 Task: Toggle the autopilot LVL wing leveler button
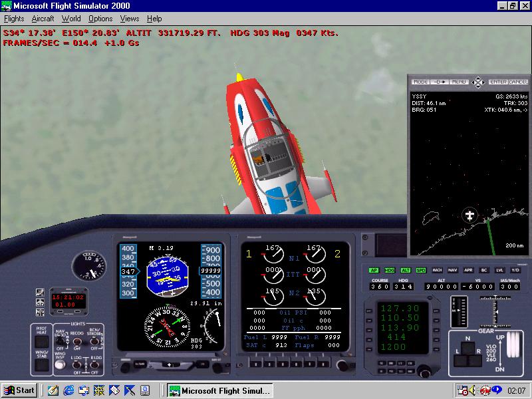499,271
